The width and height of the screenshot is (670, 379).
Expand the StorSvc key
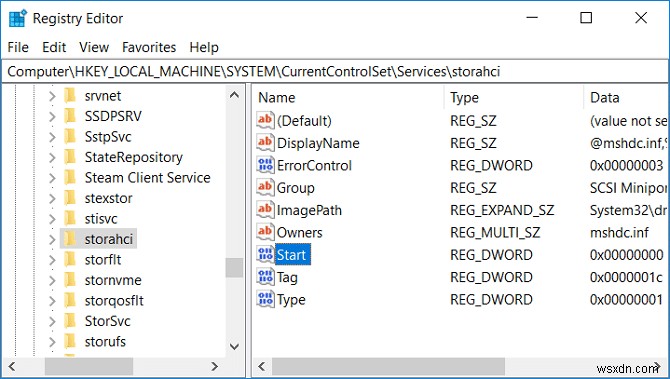tap(52, 321)
